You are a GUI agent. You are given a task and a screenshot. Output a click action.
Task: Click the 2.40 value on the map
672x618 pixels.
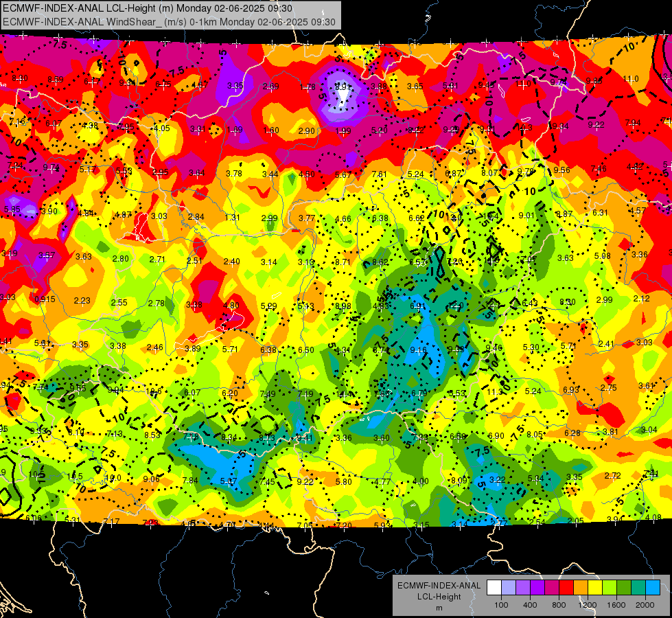232,261
